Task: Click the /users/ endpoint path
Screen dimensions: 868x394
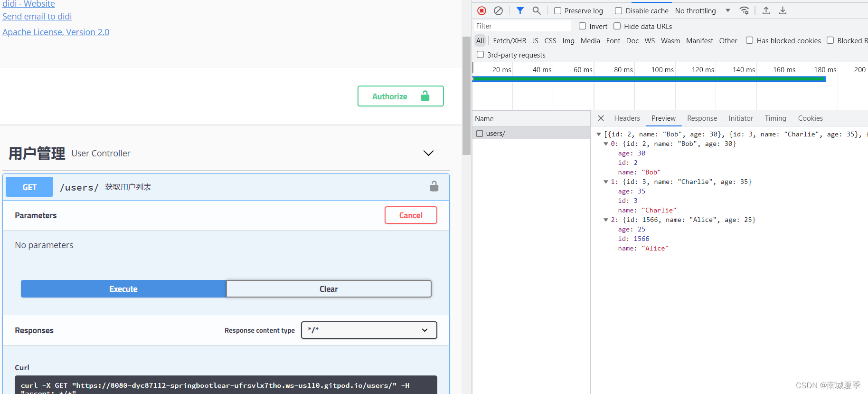Action: 79,187
